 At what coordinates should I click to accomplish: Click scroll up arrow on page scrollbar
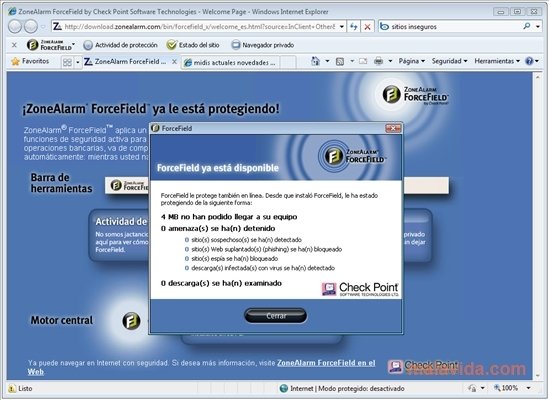[x=537, y=76]
